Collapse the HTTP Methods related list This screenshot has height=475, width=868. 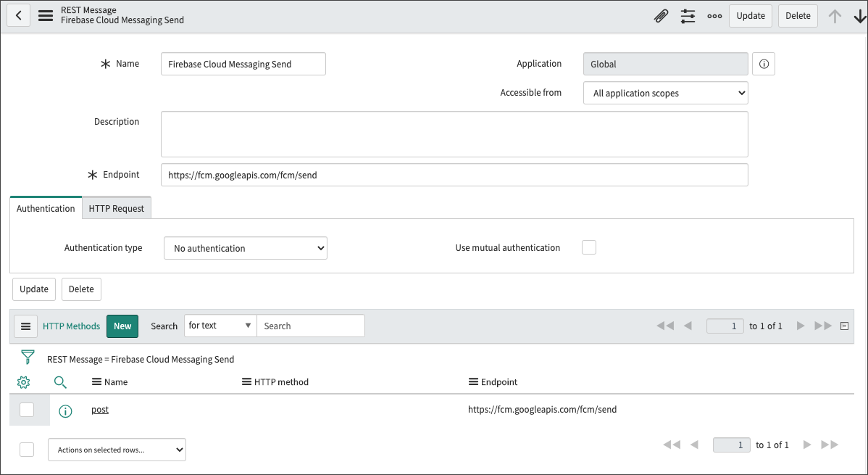click(844, 326)
